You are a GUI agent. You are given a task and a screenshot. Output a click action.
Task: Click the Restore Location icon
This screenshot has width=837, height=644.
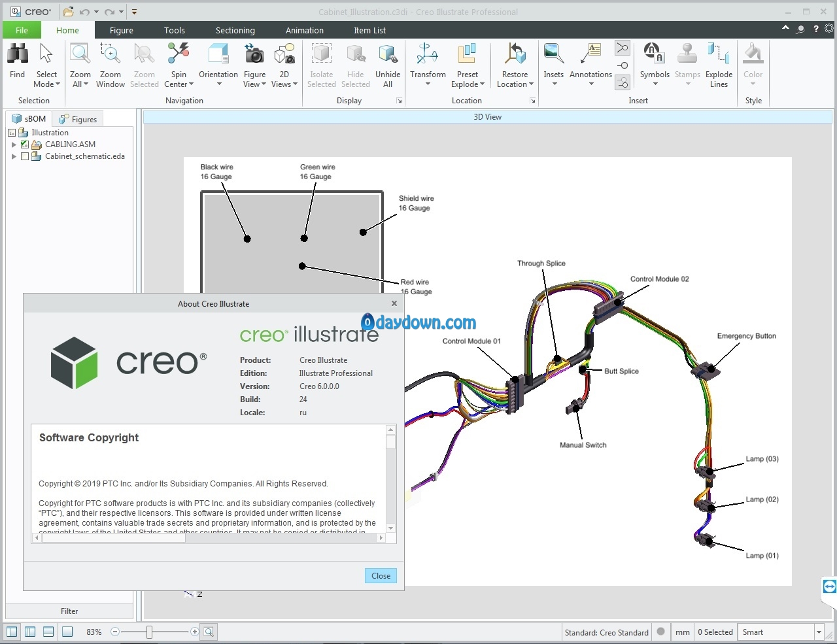(515, 55)
